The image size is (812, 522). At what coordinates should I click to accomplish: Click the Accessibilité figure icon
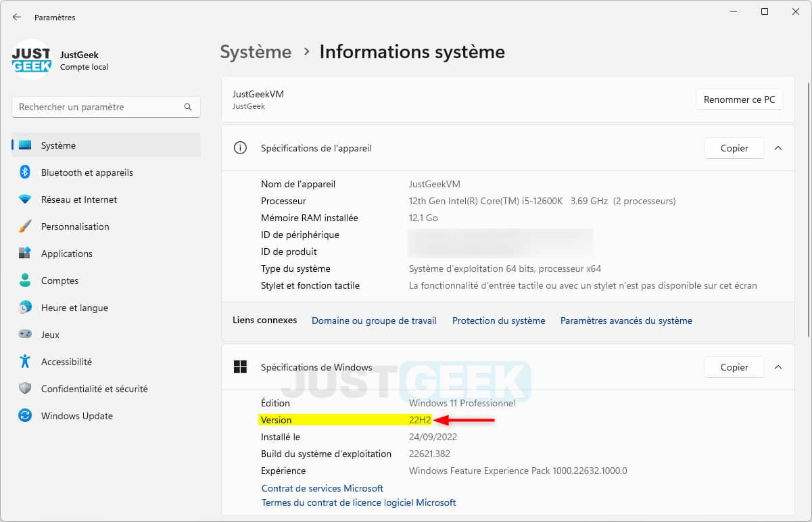[x=25, y=362]
